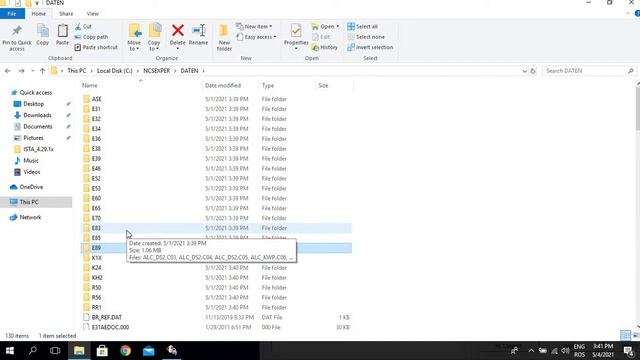Click This PC in the address bar

(x=77, y=71)
